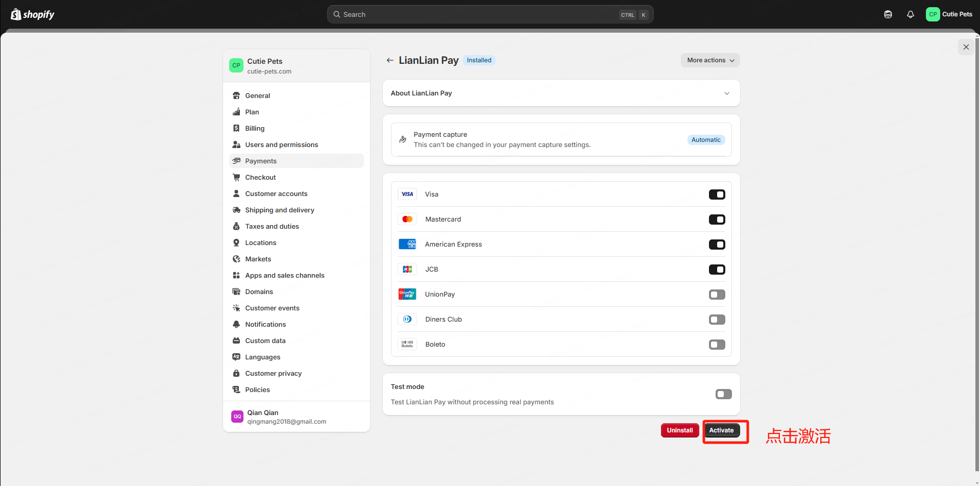Click the Shopify logo in top bar
The image size is (980, 486).
(33, 14)
